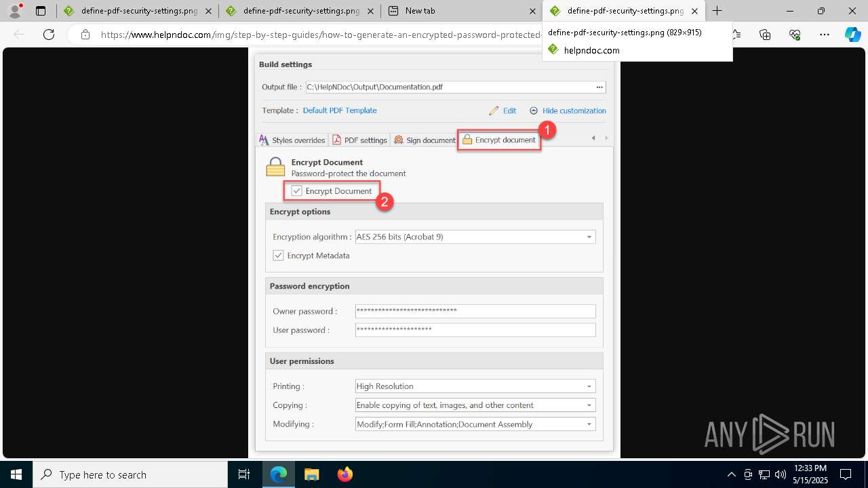Show hidden system tray icons
This screenshot has width=868, height=488.
coord(731,474)
